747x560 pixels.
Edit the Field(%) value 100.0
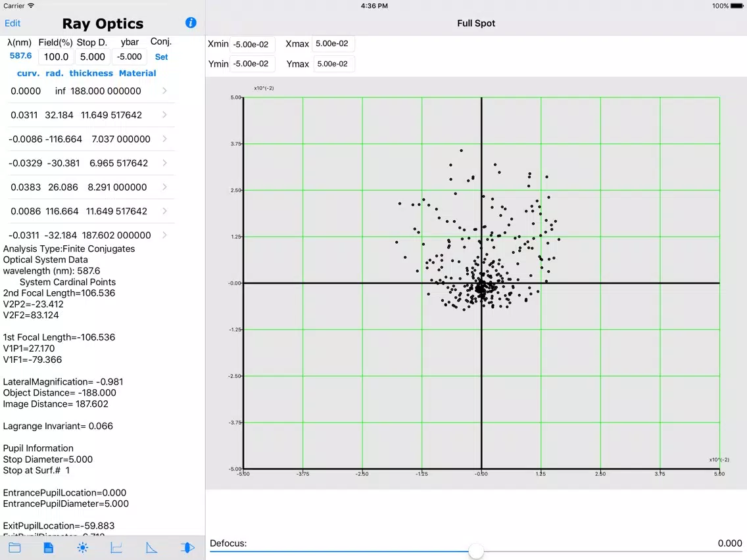click(56, 57)
